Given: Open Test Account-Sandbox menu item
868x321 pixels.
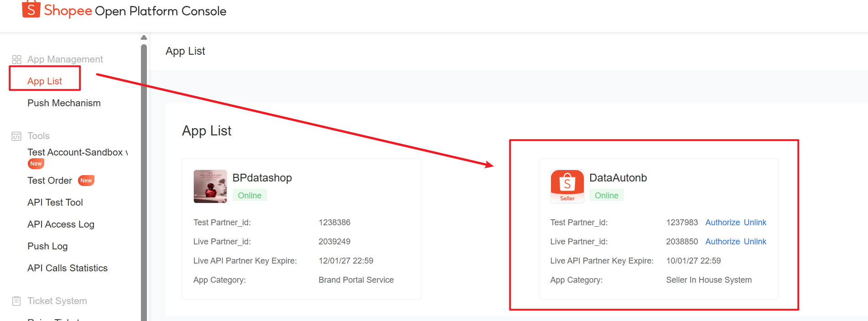Looking at the screenshot, I should [x=78, y=152].
